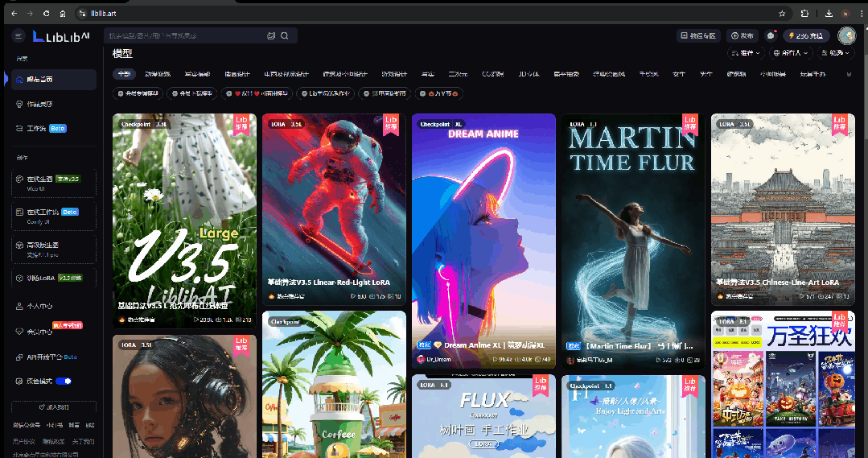Screen dimensions: 868x458
Task: Click the filter chip with red hearts
Action: click(x=257, y=93)
